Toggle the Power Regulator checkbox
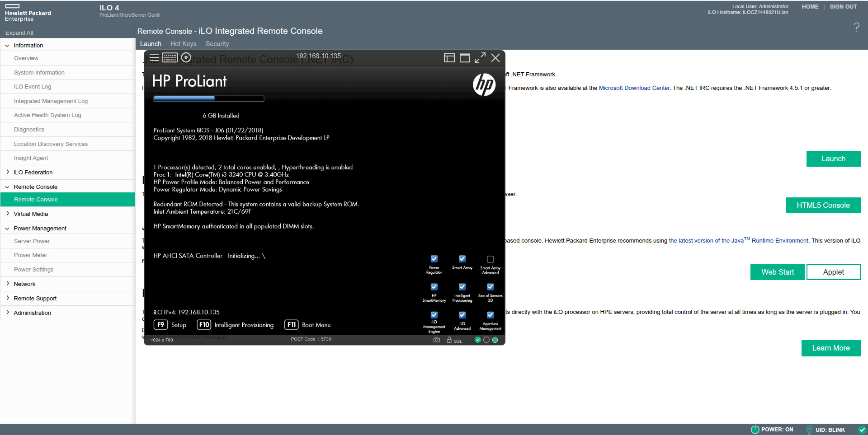This screenshot has width=868, height=435. (x=434, y=259)
